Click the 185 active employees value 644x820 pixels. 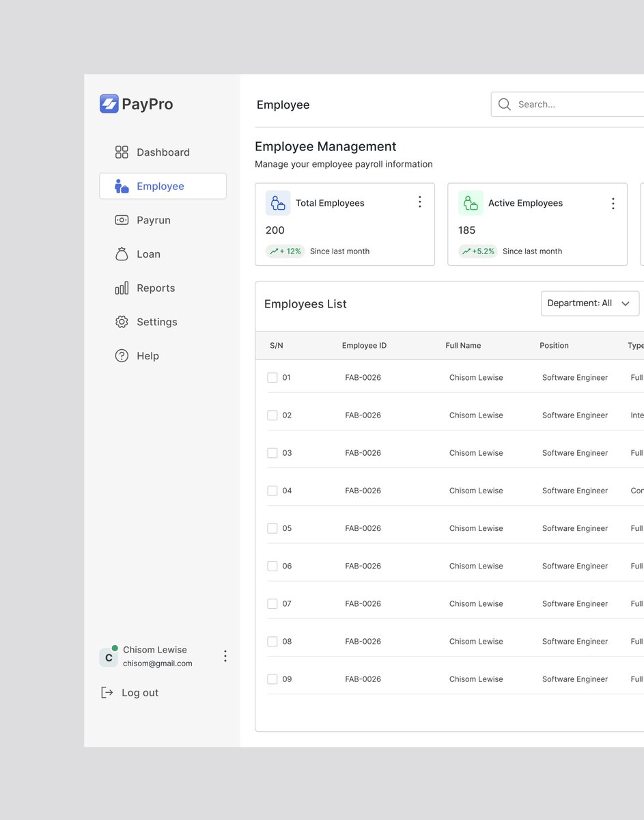[467, 230]
